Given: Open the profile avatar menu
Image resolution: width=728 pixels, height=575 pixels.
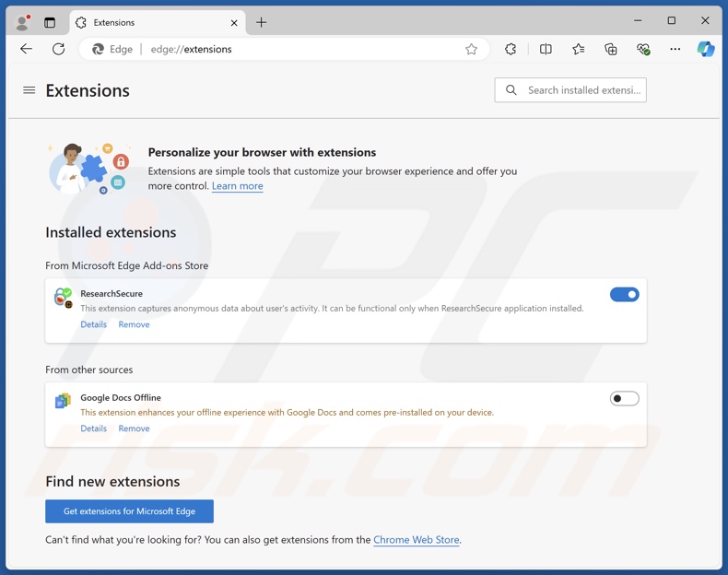Looking at the screenshot, I should pos(22,22).
